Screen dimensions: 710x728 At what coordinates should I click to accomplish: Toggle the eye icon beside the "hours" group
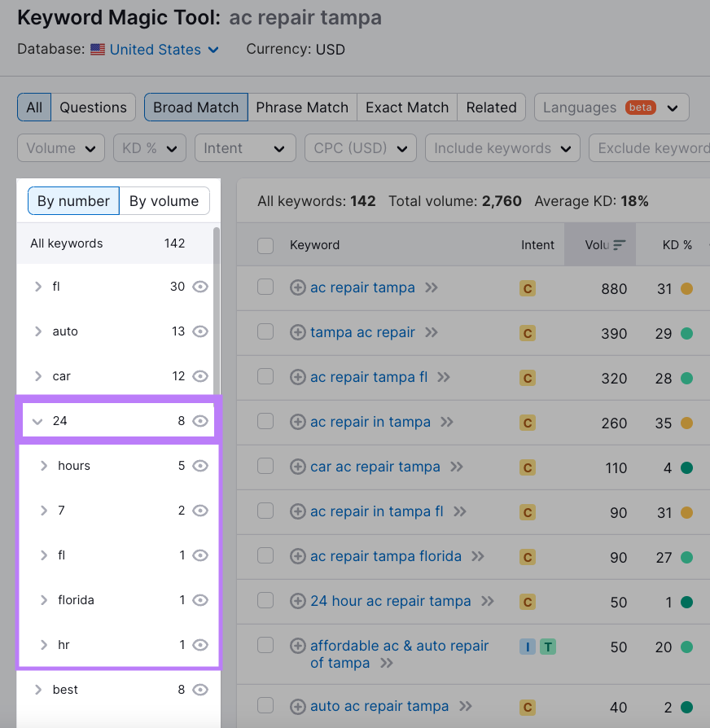[x=200, y=465]
